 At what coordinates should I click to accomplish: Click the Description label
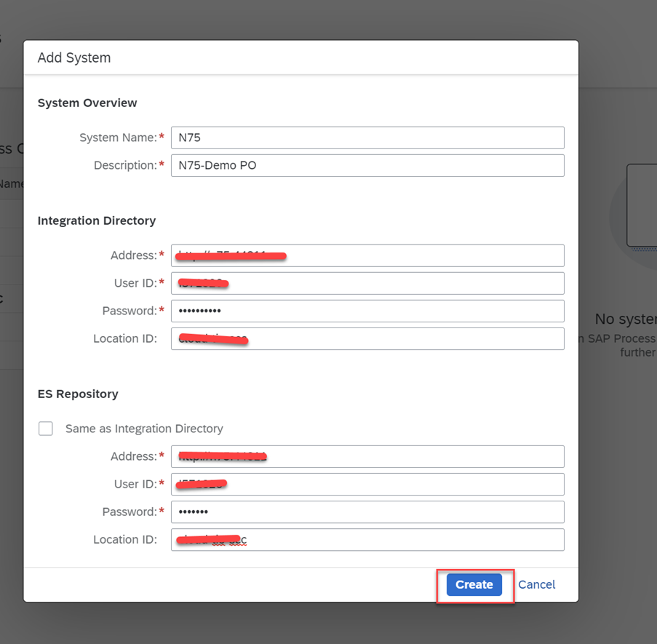point(125,165)
